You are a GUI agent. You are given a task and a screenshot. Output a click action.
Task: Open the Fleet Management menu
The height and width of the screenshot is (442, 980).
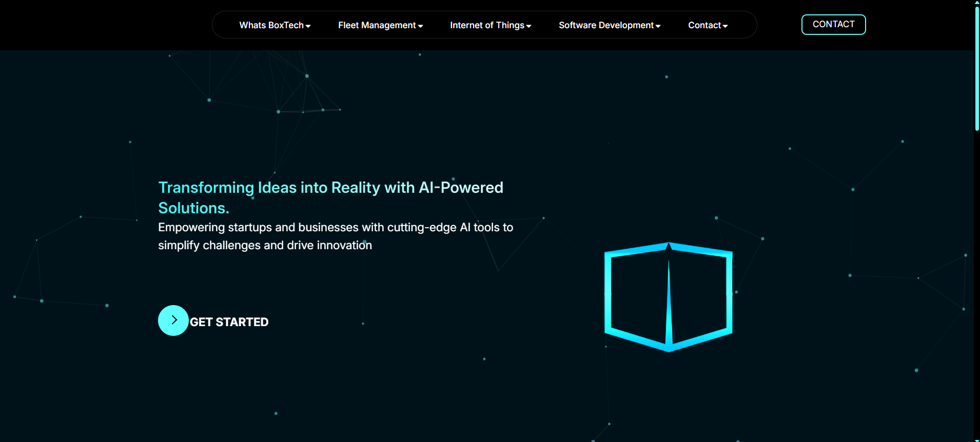pyautogui.click(x=380, y=25)
